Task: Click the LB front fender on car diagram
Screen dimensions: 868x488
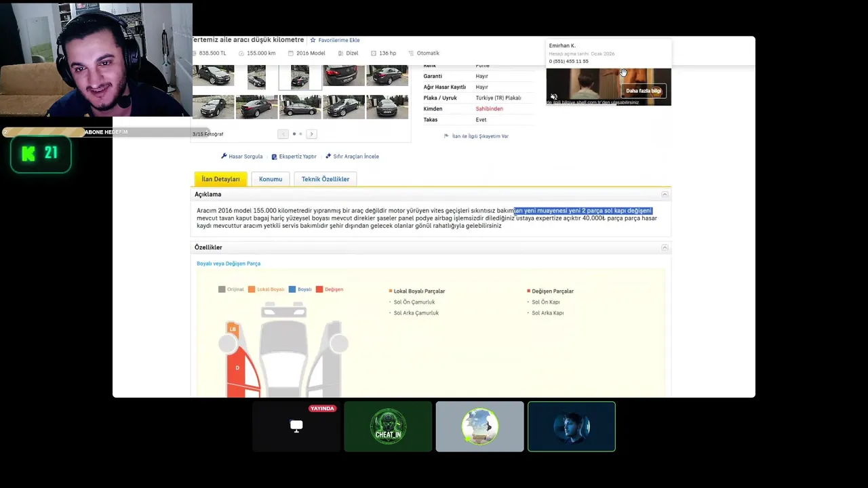Action: (233, 329)
